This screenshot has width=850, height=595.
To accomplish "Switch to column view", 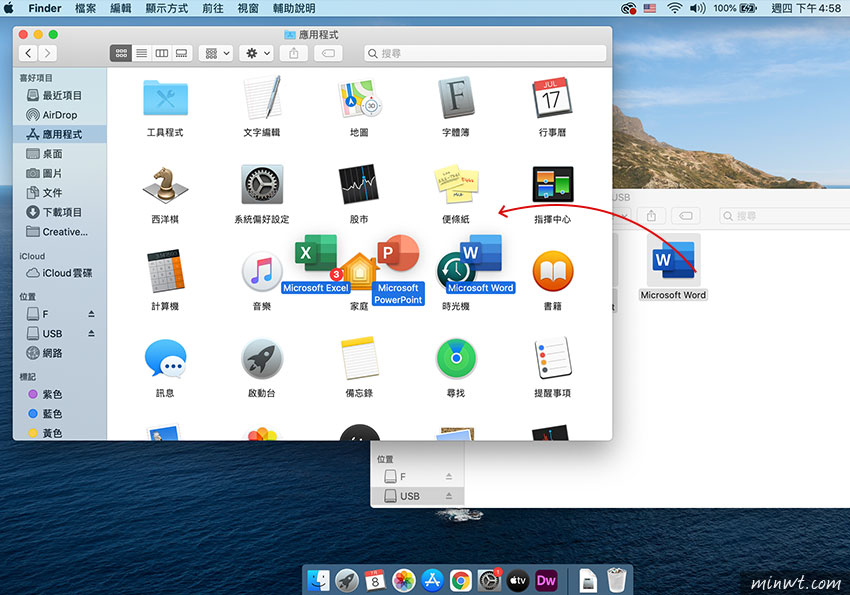I will [162, 53].
